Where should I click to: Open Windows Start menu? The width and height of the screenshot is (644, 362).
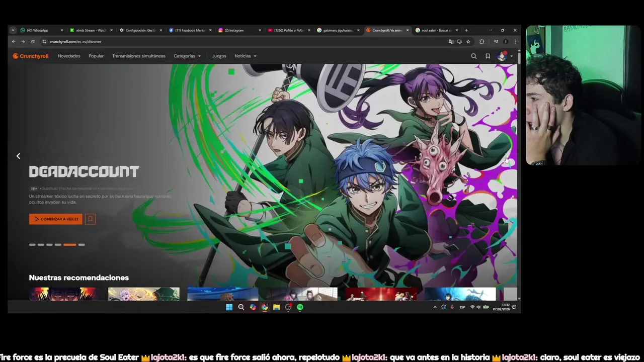(229, 307)
